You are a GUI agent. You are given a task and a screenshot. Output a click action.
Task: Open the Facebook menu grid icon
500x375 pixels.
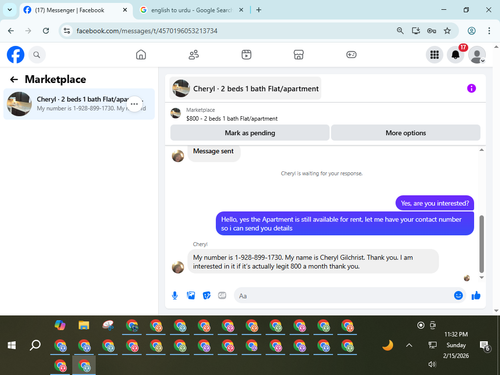434,55
